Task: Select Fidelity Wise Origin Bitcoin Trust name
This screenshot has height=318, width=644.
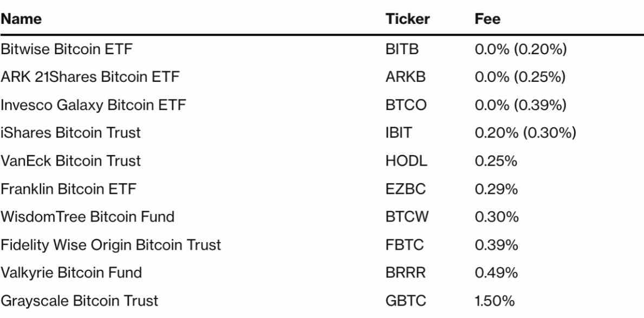Action: (x=111, y=245)
